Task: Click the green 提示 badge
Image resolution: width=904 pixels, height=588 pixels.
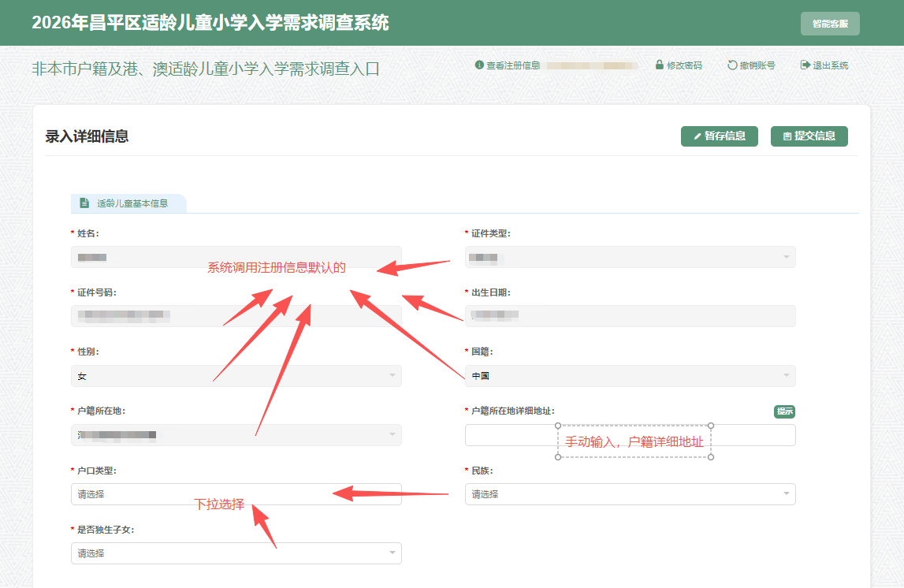Action: coord(784,411)
